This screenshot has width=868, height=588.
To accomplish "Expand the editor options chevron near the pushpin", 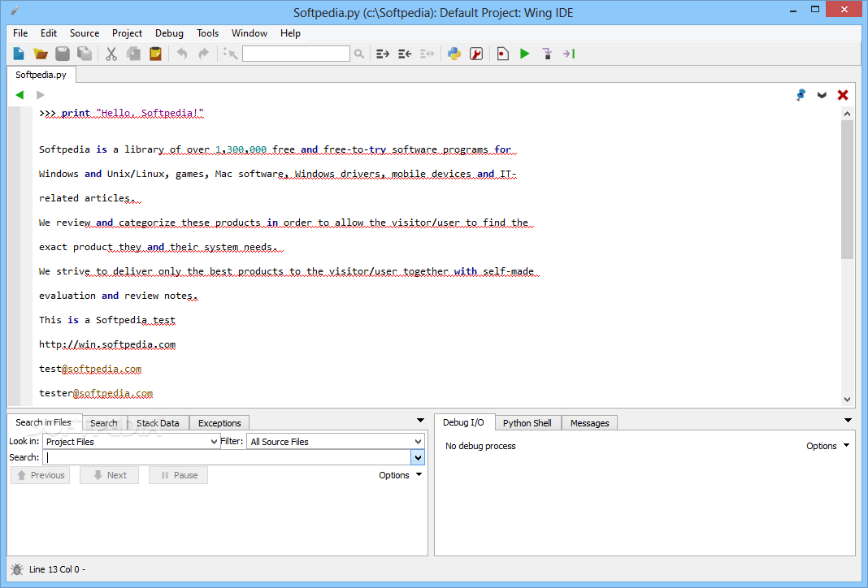I will coord(822,95).
